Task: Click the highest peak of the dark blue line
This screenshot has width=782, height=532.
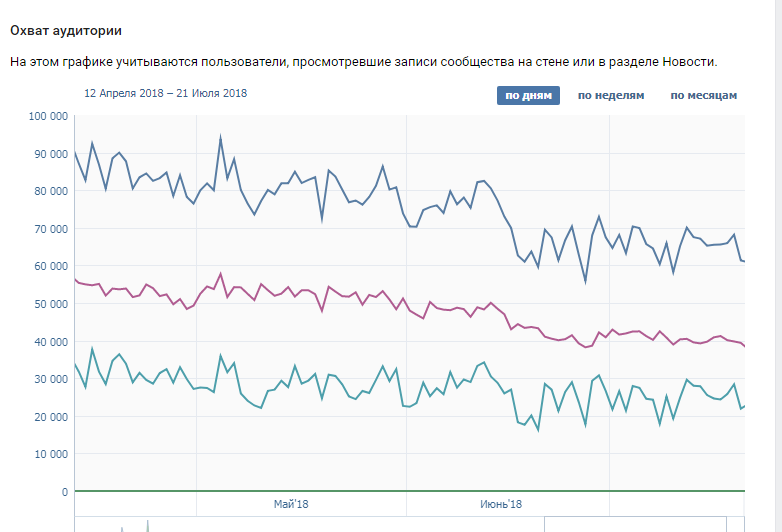Action: click(220, 136)
